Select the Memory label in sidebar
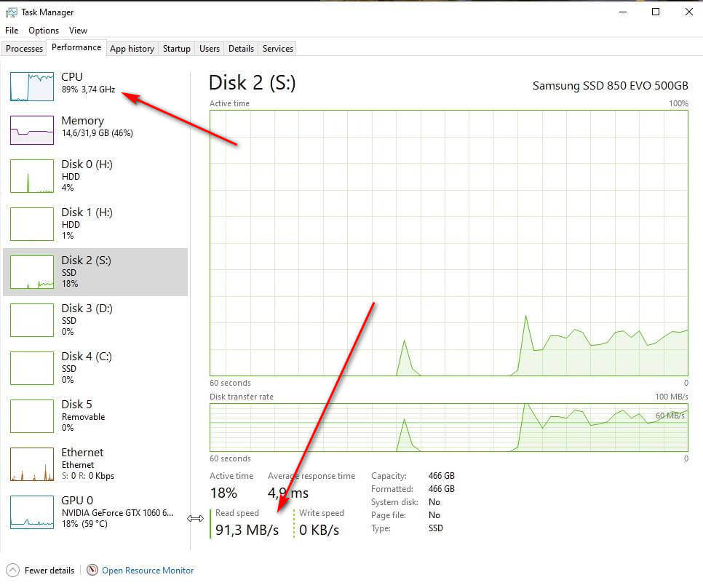 [x=82, y=121]
